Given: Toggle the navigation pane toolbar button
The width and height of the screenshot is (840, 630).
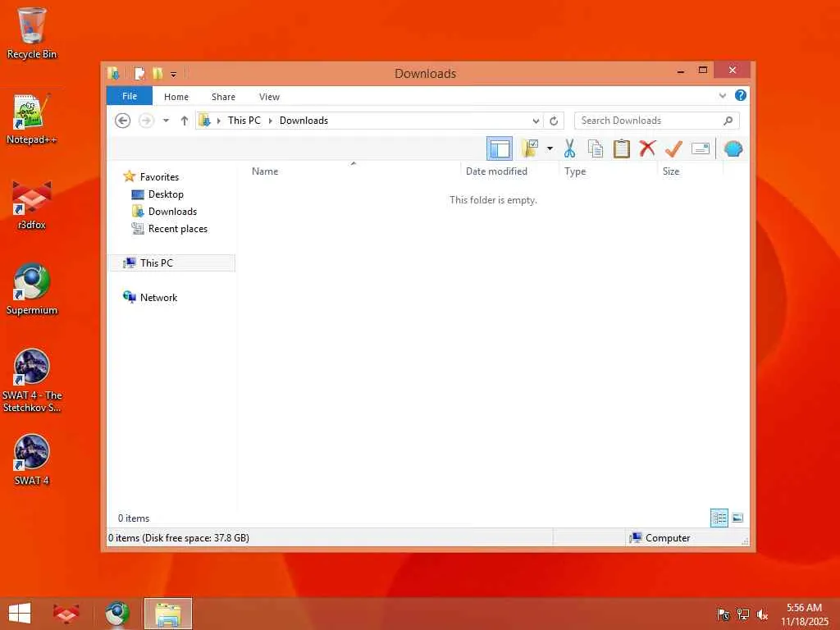Looking at the screenshot, I should pos(500,148).
